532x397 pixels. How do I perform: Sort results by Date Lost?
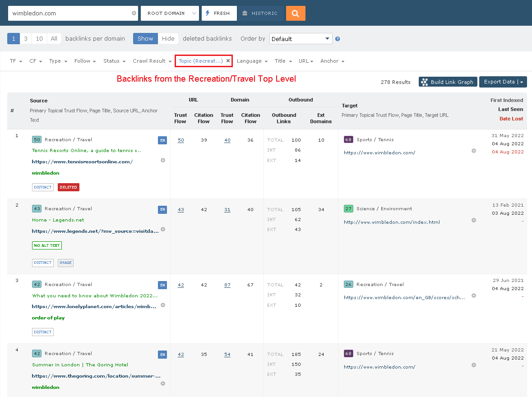511,119
